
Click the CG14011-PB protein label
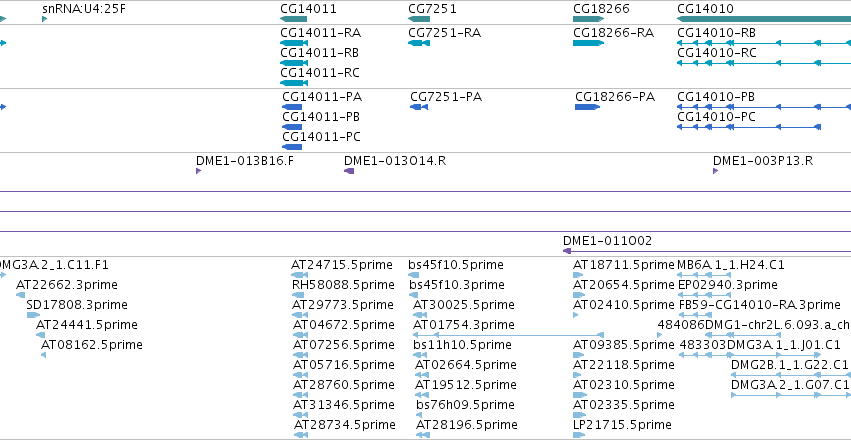click(321, 117)
